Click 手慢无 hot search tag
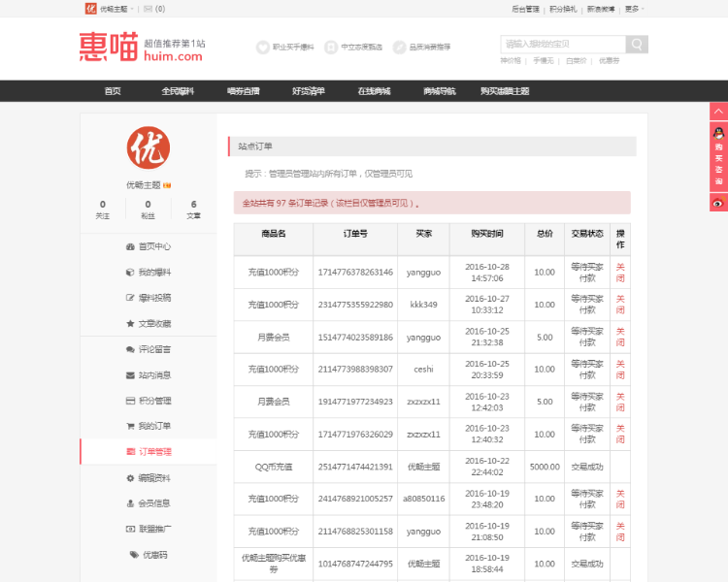728x582 pixels. tap(544, 61)
